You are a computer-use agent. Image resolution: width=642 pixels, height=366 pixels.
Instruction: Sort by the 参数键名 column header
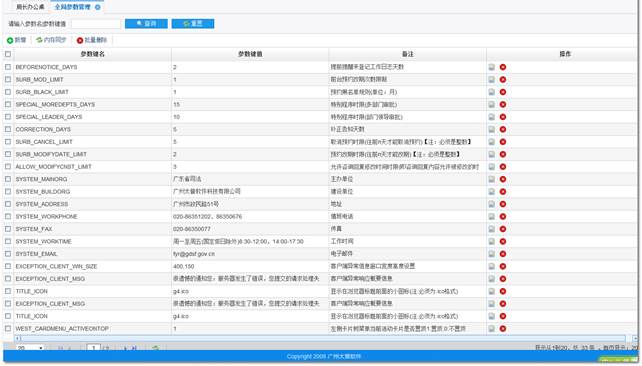pos(93,54)
